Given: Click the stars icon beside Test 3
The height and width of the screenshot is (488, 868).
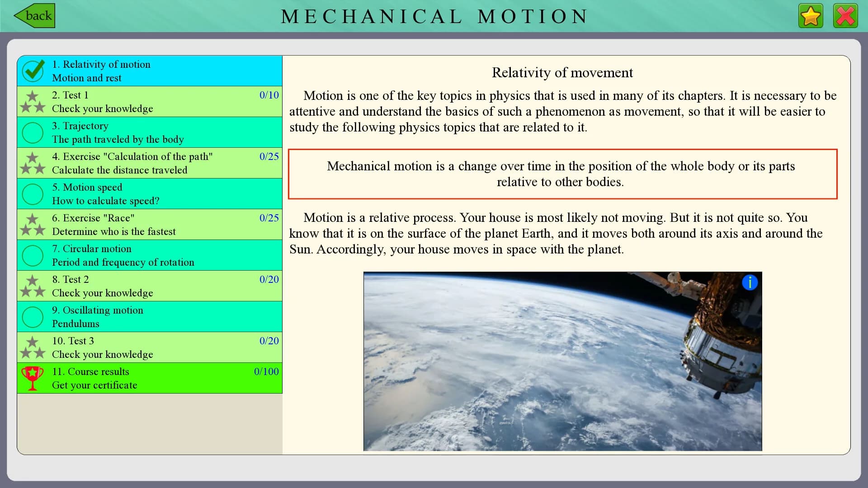Looking at the screenshot, I should (x=33, y=347).
